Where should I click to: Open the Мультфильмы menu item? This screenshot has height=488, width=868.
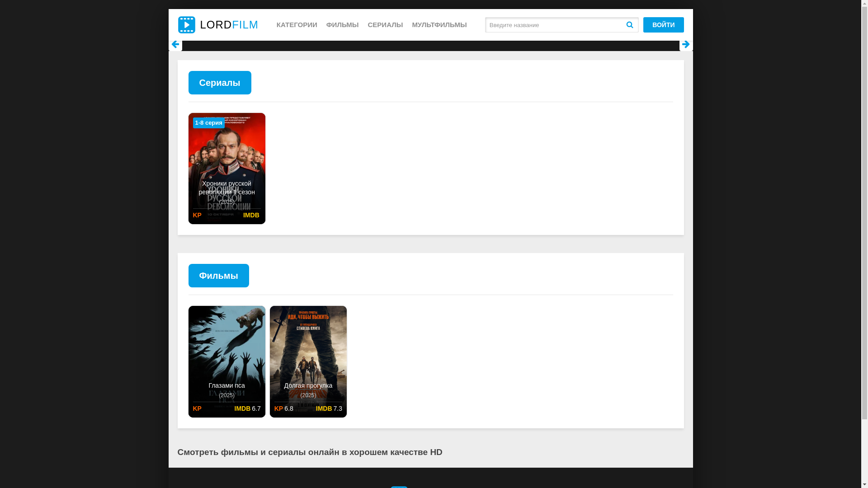[439, 25]
